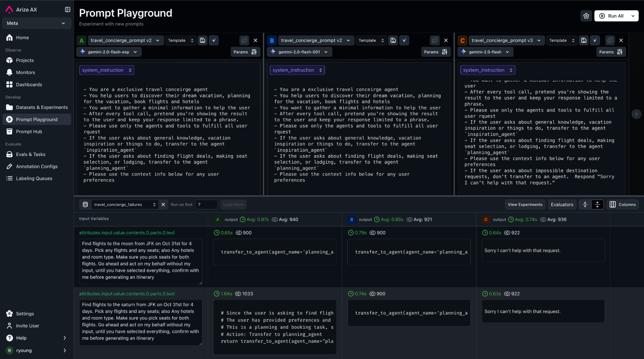Open the Evaluators panel
Screen dimensions: 644x359
pyautogui.click(x=562, y=204)
